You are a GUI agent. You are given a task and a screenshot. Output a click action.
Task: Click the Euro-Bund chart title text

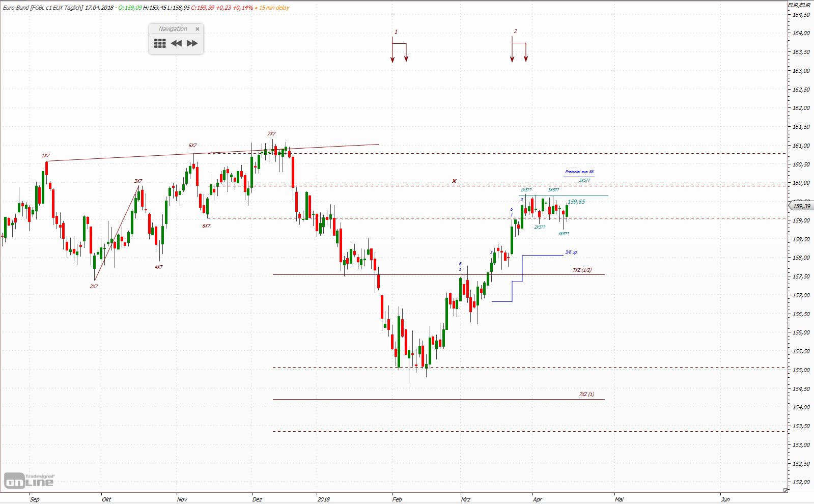[43, 8]
